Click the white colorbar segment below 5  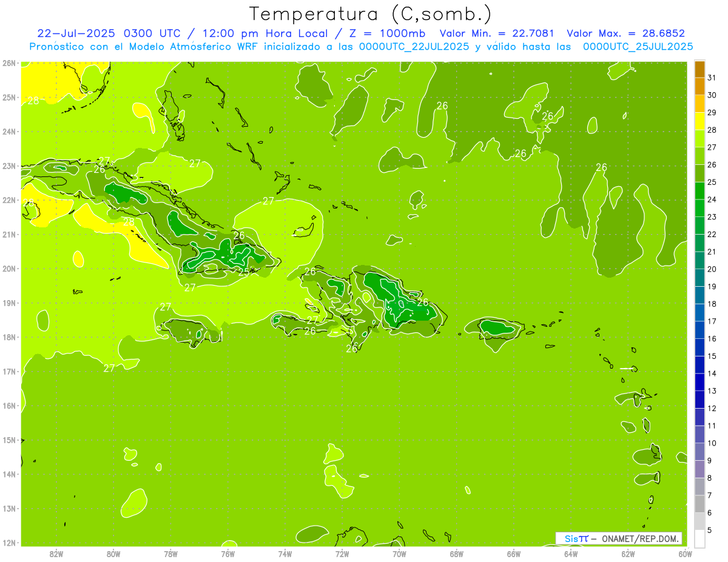tap(699, 538)
